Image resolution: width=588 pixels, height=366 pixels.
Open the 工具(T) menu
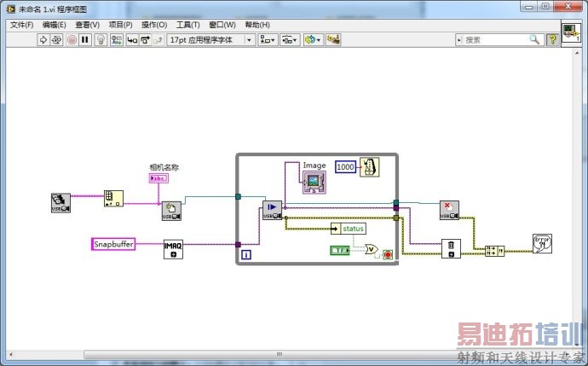point(187,25)
